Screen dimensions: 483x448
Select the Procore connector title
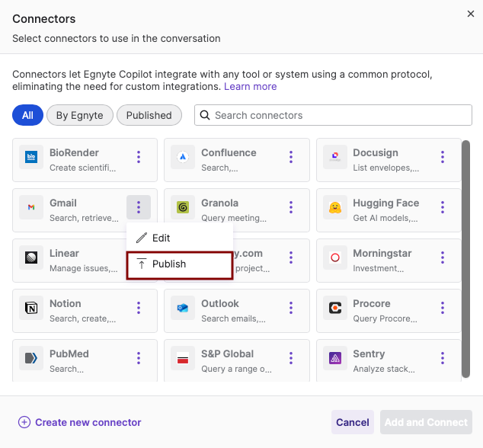click(x=372, y=303)
